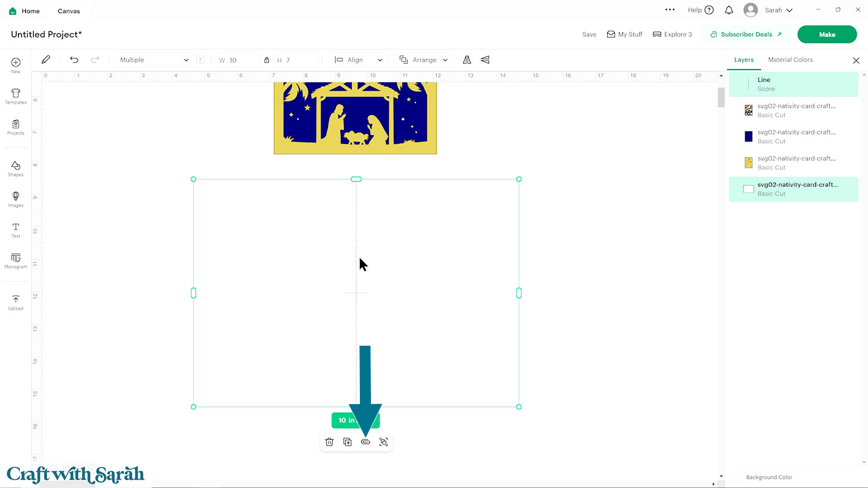The image size is (868, 488).
Task: Close the Layers panel
Action: click(856, 60)
